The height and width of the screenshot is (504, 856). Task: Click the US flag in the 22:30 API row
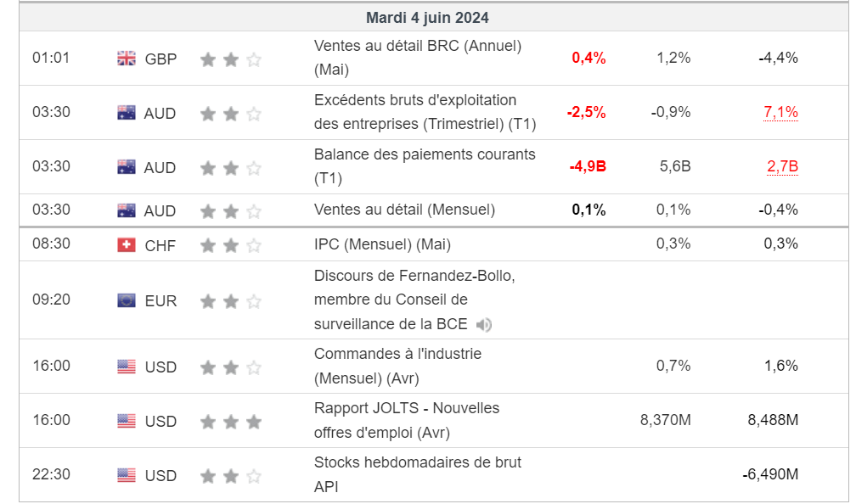click(126, 475)
